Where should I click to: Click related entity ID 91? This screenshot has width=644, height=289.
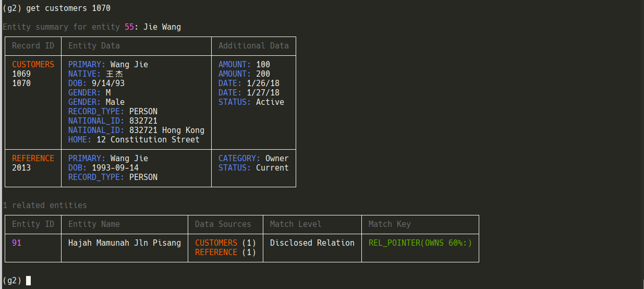coord(17,243)
